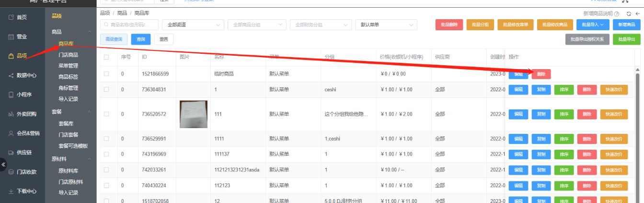Click the 批量修改菜单 button
The image size is (644, 203).
516,24
